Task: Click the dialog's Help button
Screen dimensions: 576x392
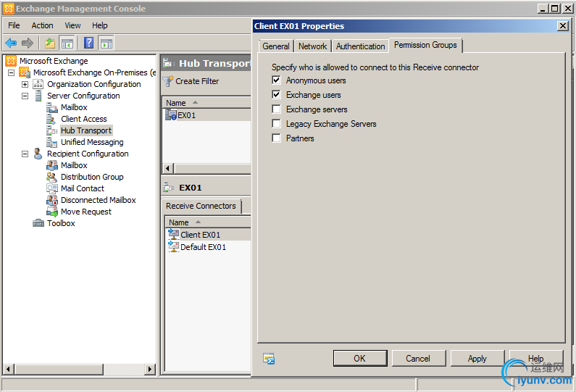Action: [536, 358]
